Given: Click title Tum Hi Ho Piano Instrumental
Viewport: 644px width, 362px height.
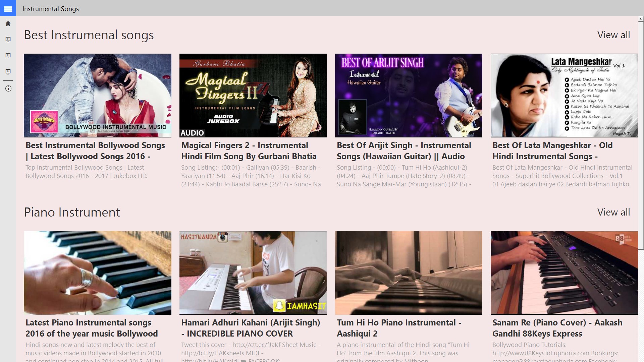Looking at the screenshot, I should (x=399, y=328).
